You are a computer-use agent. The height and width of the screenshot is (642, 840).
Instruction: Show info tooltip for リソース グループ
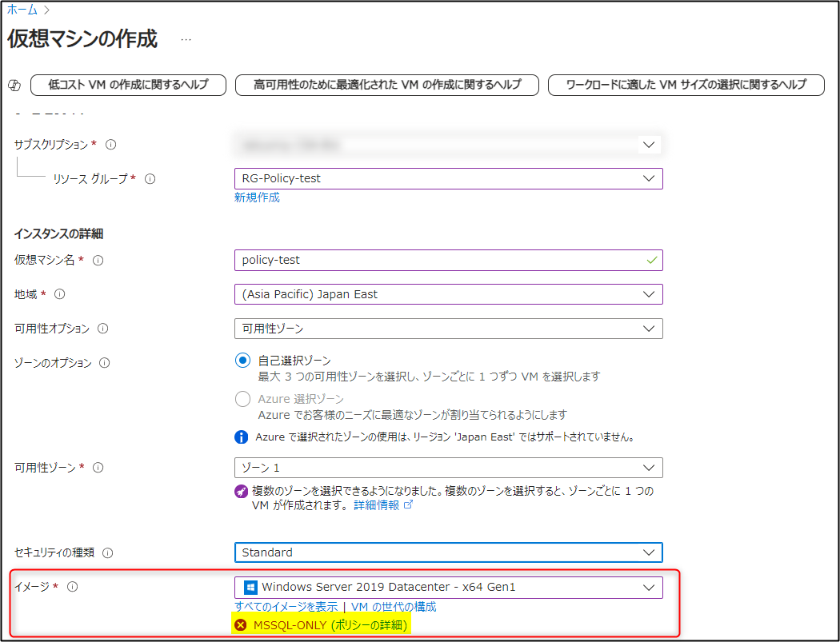point(150,179)
